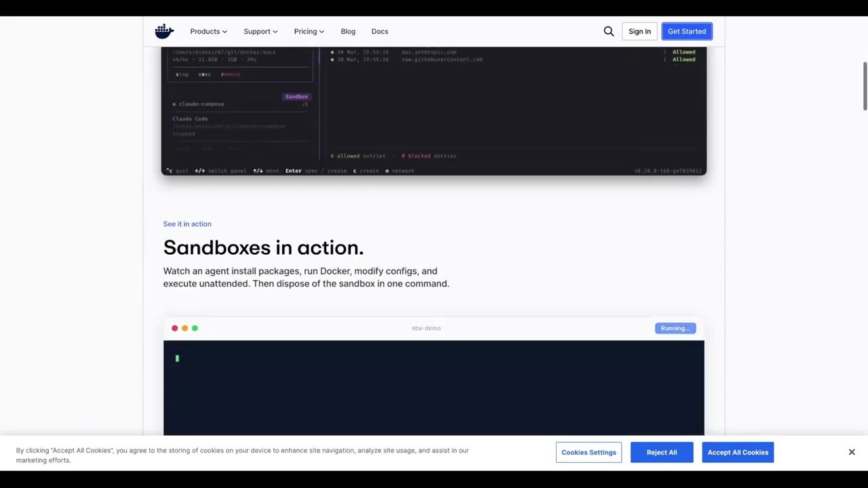Click the purple Sandbox badge in the terminal
Image resolution: width=868 pixels, height=488 pixels.
click(296, 96)
